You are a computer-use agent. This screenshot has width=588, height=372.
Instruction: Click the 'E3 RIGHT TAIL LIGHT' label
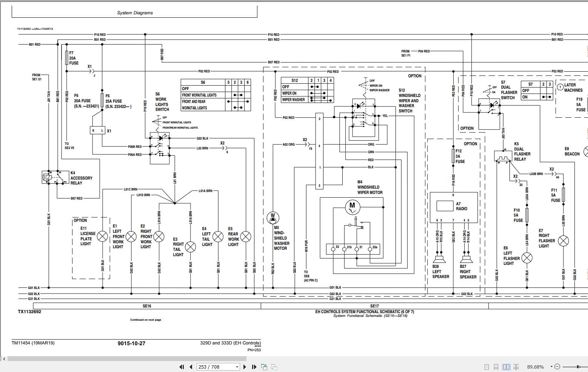[178, 247]
